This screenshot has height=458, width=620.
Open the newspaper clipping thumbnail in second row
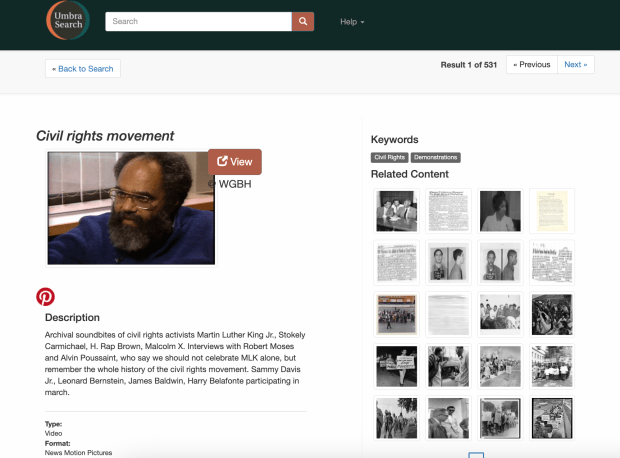point(396,262)
